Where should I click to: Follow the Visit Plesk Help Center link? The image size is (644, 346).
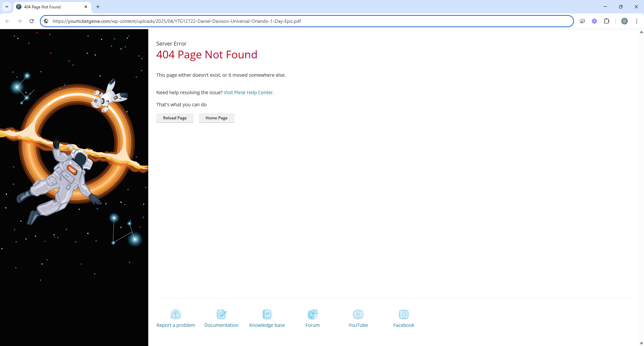click(x=248, y=93)
